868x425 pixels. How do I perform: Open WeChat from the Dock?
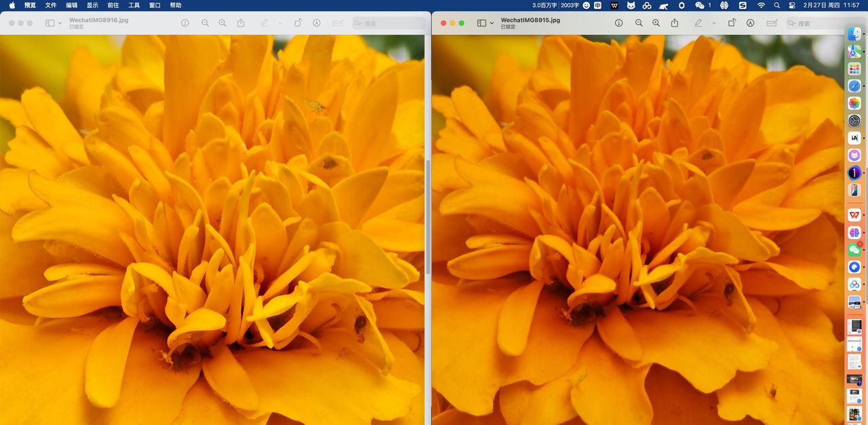tap(854, 250)
